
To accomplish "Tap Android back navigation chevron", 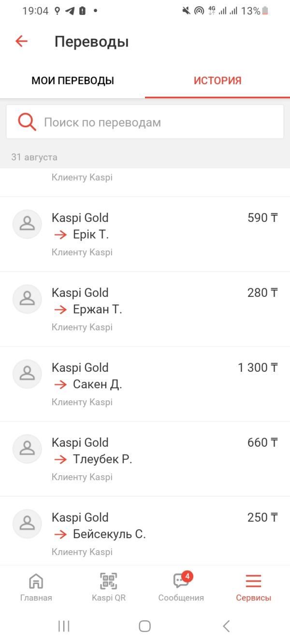I will click(x=226, y=626).
